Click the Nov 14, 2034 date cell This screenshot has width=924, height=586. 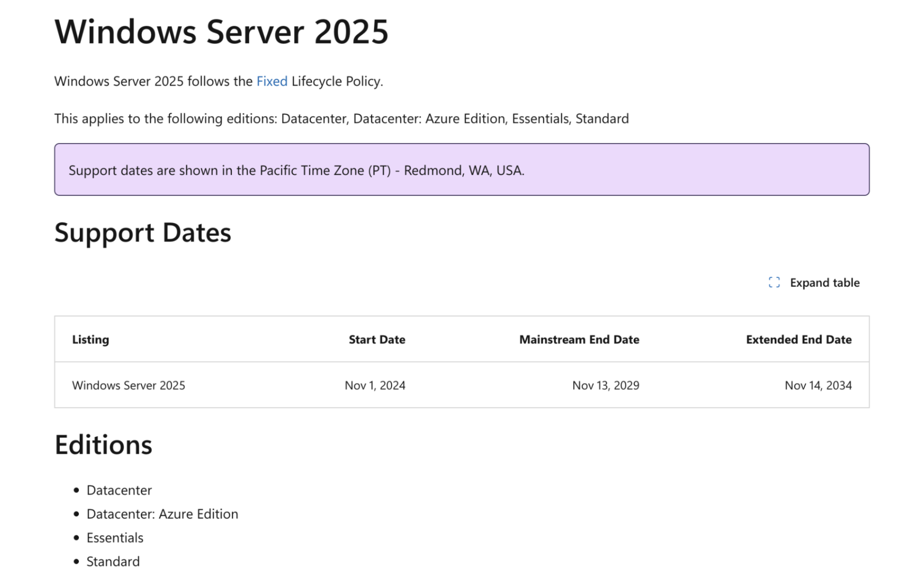click(818, 385)
